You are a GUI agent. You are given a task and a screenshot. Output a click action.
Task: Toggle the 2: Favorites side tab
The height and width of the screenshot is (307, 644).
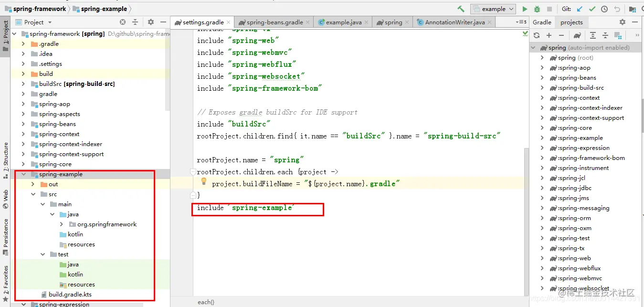point(5,283)
